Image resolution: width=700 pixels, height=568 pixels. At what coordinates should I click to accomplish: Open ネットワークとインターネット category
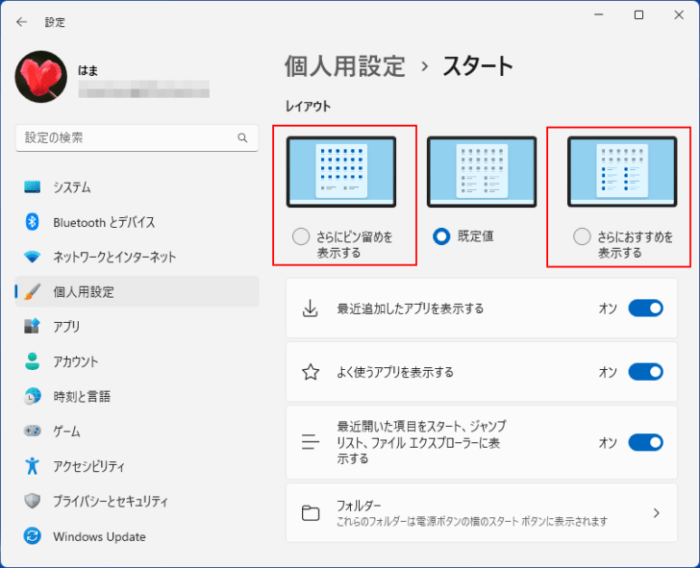pyautogui.click(x=137, y=257)
